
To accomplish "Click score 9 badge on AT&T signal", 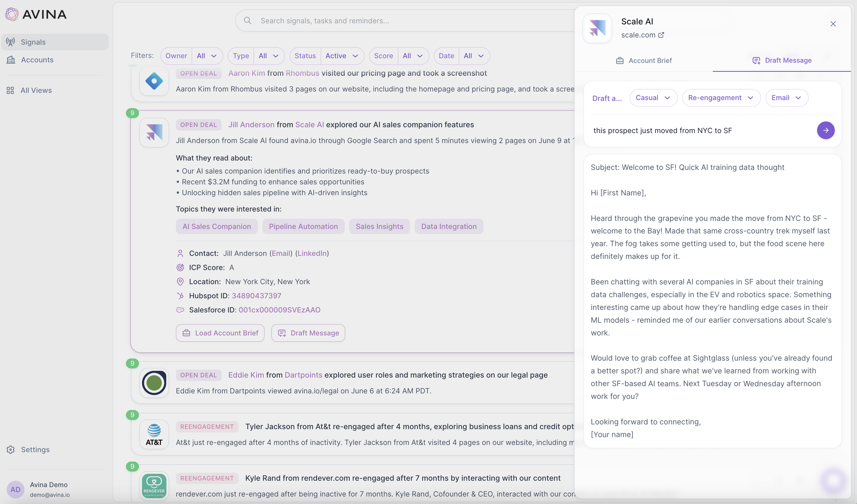I will pos(132,415).
